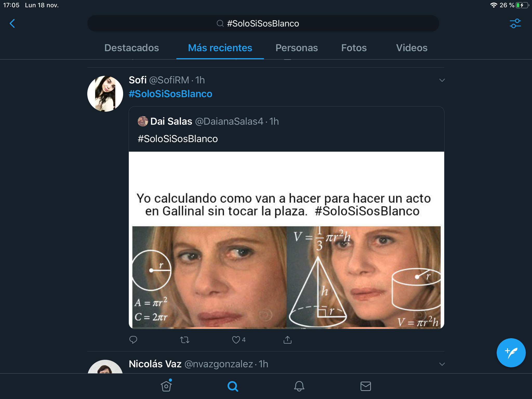Screen dimensions: 532x399
Task: Open Notifications bell icon
Action: [x=299, y=386]
